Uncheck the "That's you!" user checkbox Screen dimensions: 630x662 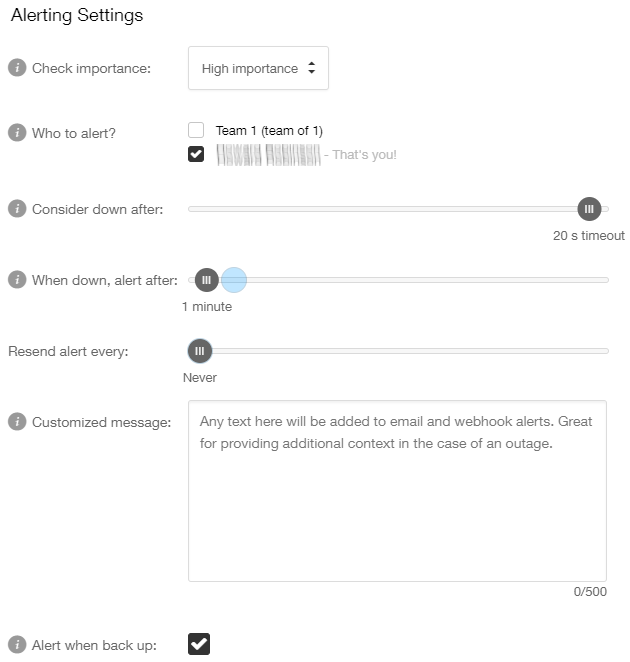196,154
